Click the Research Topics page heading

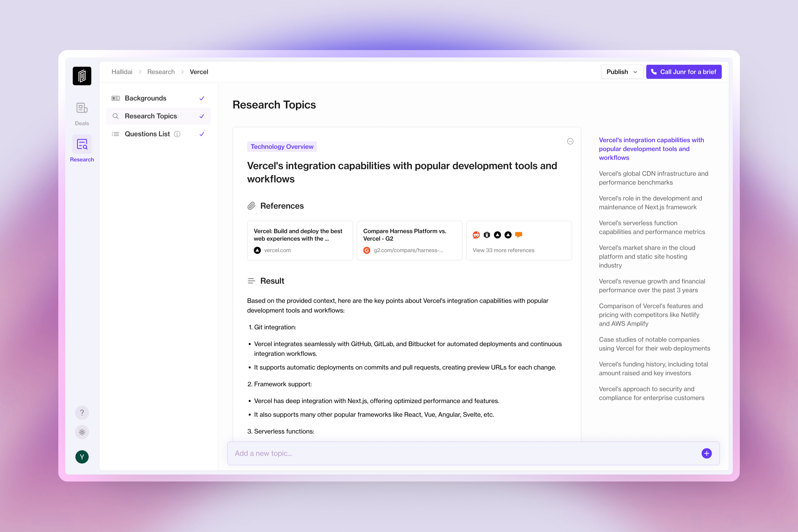click(274, 105)
